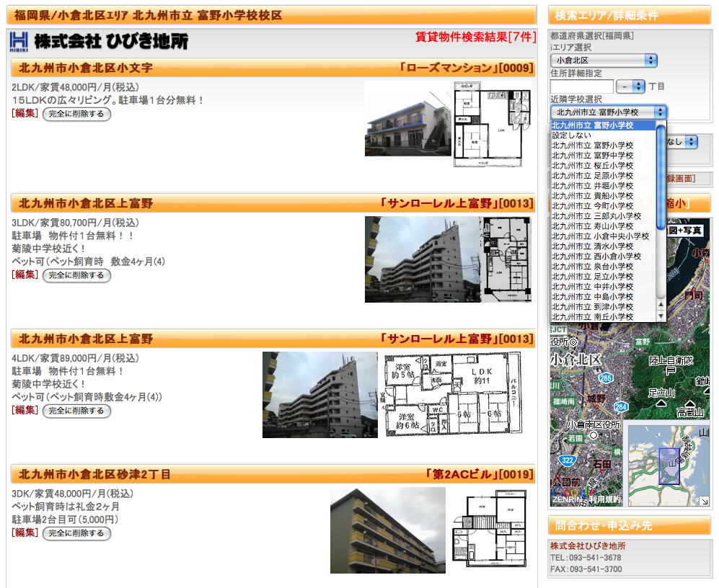Open the 丁目 number dropdown

630,86
